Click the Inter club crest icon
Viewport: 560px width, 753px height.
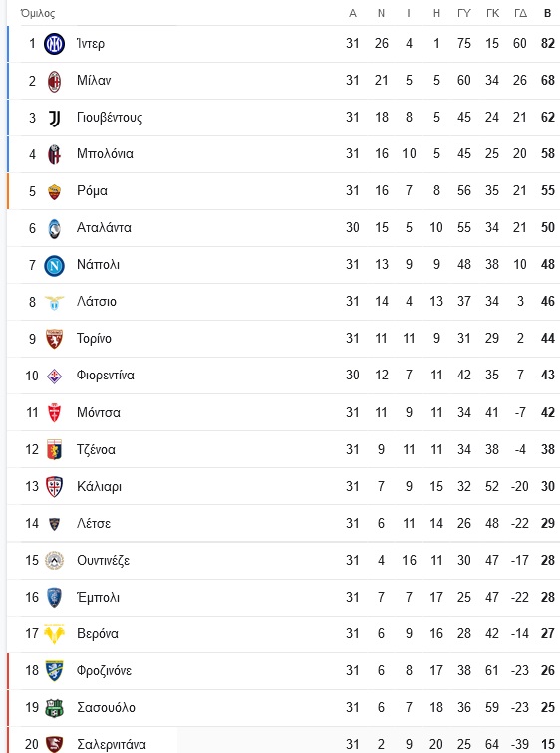[x=54, y=44]
